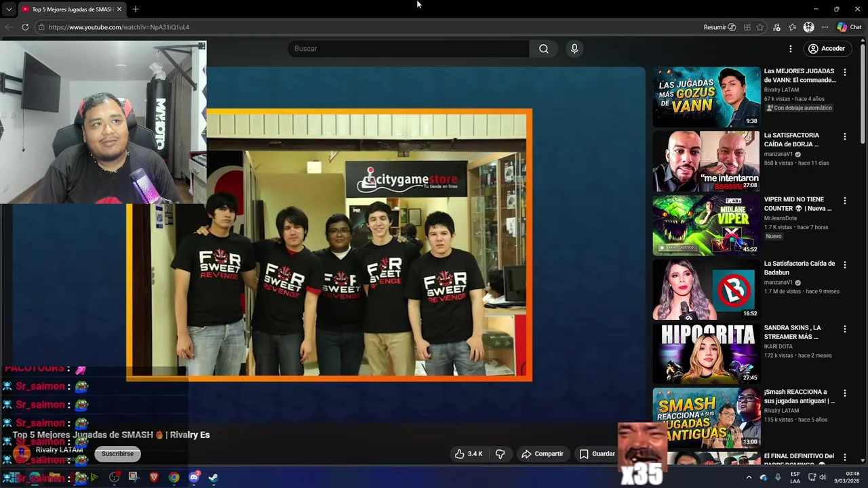The width and height of the screenshot is (868, 488).
Task: Click the browser address bar URL
Action: [119, 27]
